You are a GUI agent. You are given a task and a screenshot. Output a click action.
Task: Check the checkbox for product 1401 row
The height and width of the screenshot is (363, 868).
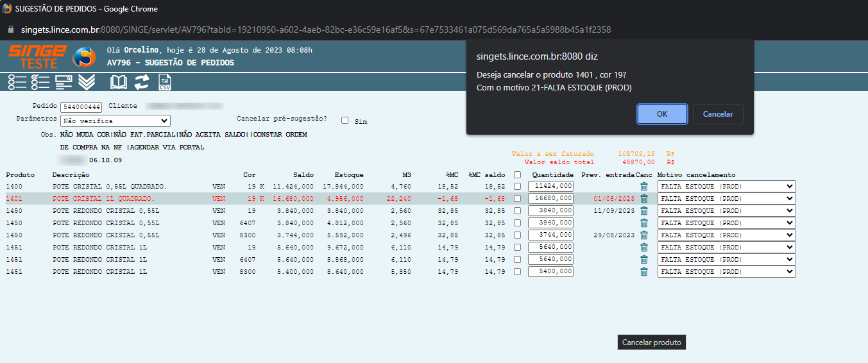pyautogui.click(x=518, y=199)
